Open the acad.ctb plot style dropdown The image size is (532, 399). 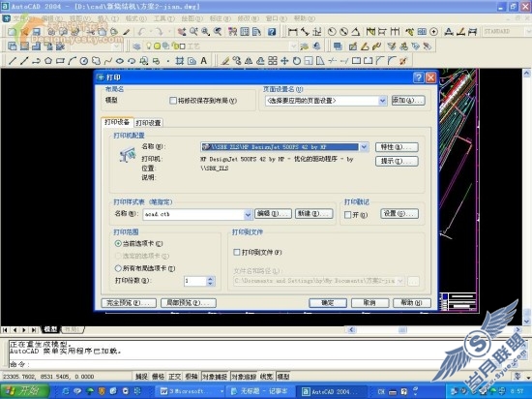(248, 214)
